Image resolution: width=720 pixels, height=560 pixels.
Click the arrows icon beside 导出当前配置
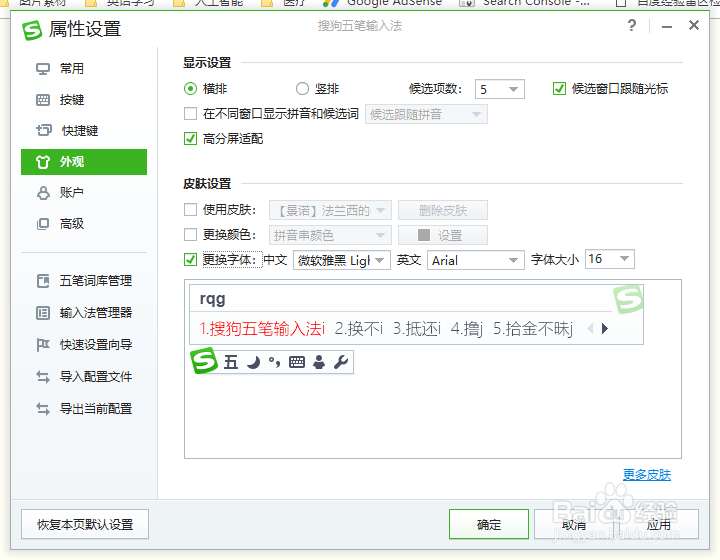43,409
